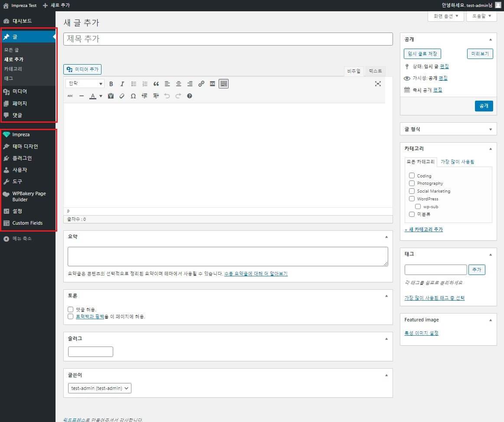504x422 pixels.
Task: Open the 화면 옵션 dropdown
Action: 445,16
